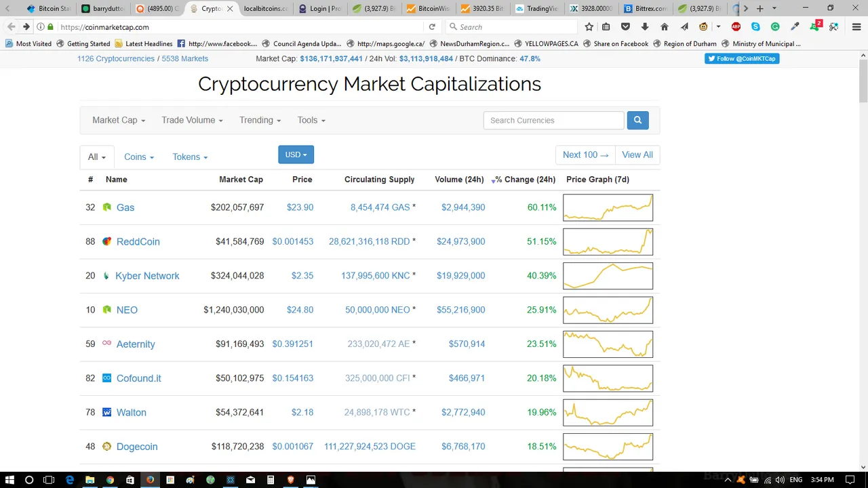Screen dimensions: 868x488
Task: Open the Greasemonkey dropdown arrow
Action: tap(718, 27)
